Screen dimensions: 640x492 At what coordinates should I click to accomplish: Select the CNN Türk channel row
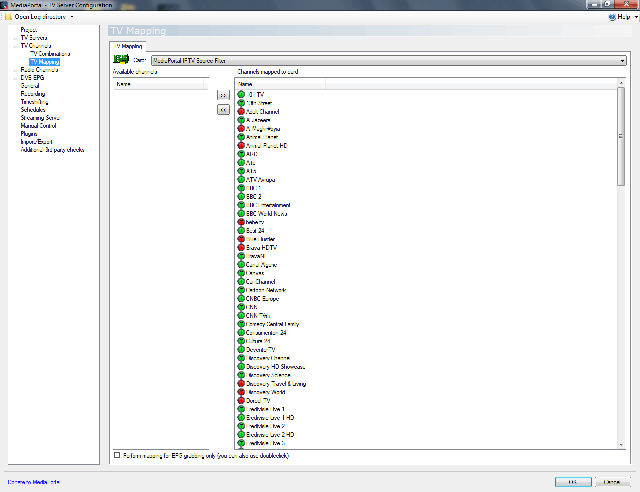pos(254,316)
